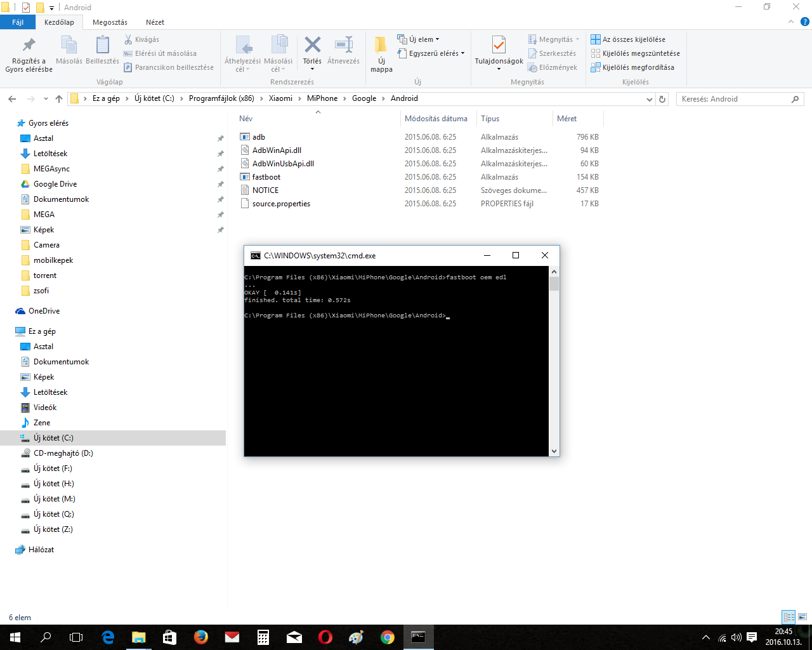The height and width of the screenshot is (650, 812).
Task: Select all with Az összes kijelölése
Action: pos(628,39)
